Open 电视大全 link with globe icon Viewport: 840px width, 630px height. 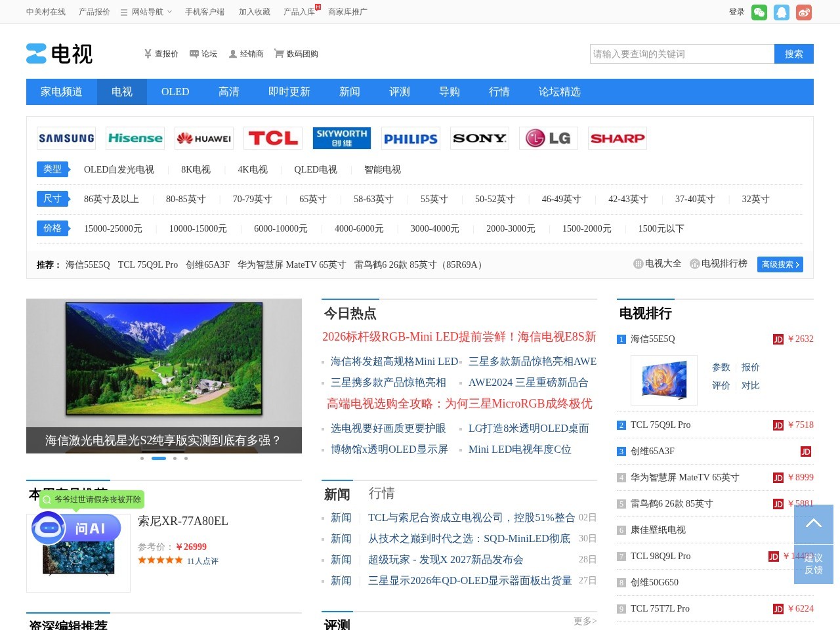pyautogui.click(x=658, y=264)
